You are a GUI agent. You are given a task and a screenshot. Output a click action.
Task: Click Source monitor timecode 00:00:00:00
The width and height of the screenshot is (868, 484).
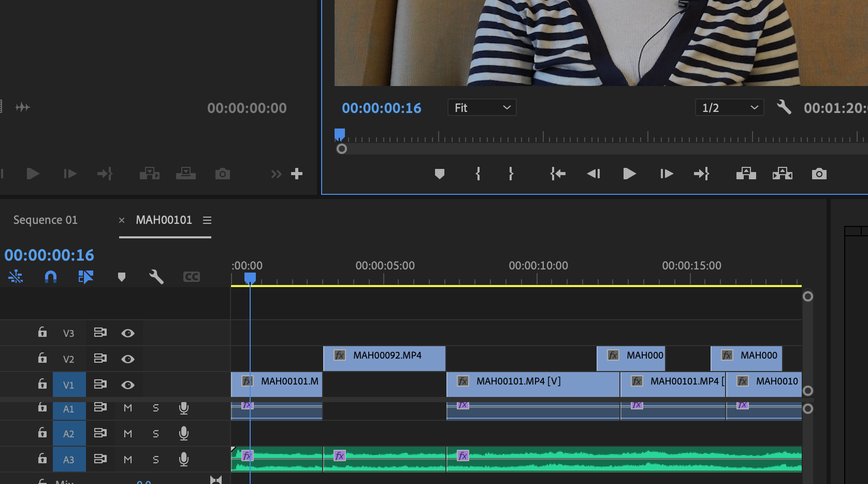tap(247, 108)
